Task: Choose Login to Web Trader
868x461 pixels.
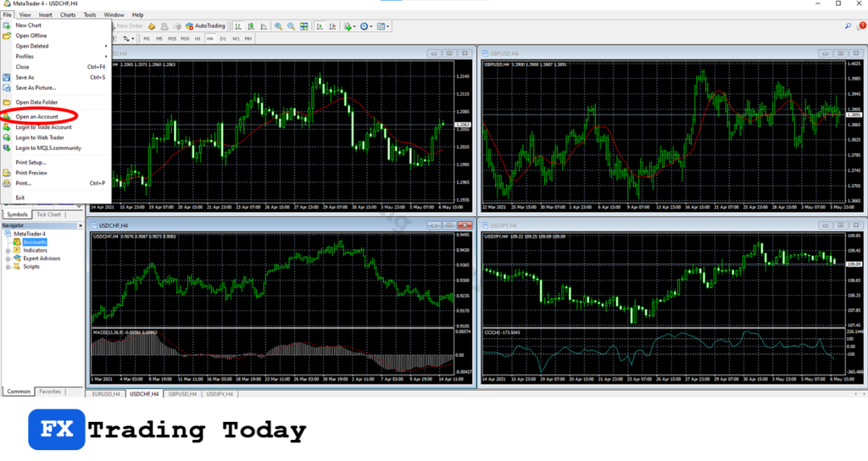Action: point(55,138)
